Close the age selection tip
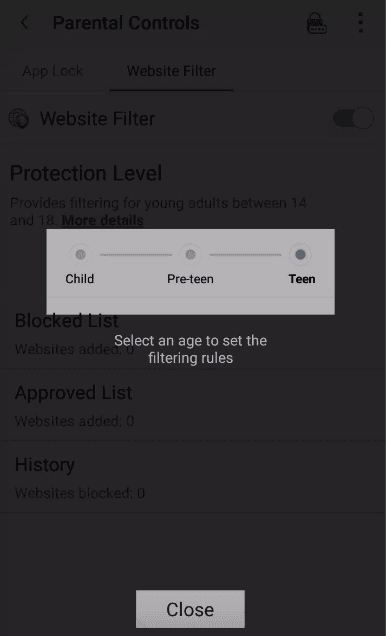The width and height of the screenshot is (386, 636). click(190, 609)
